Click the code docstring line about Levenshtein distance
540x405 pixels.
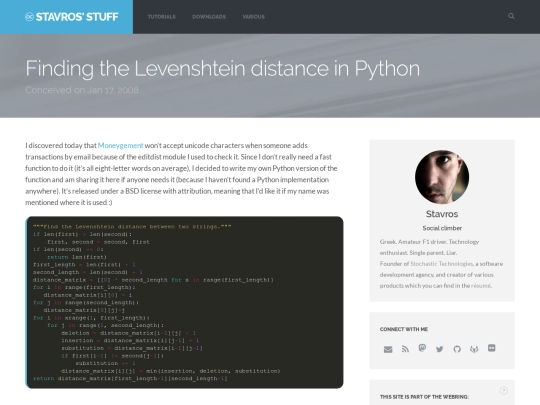tap(132, 227)
